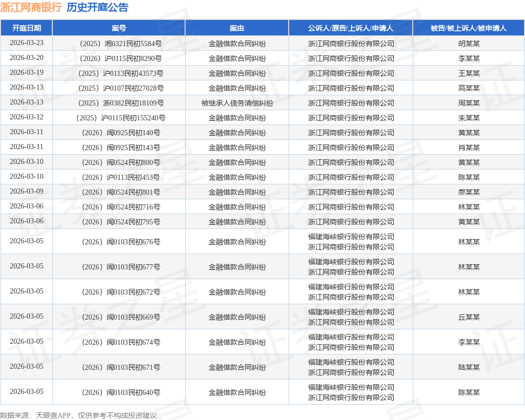Click case number (2025)沪0115民初155240号

click(x=119, y=118)
